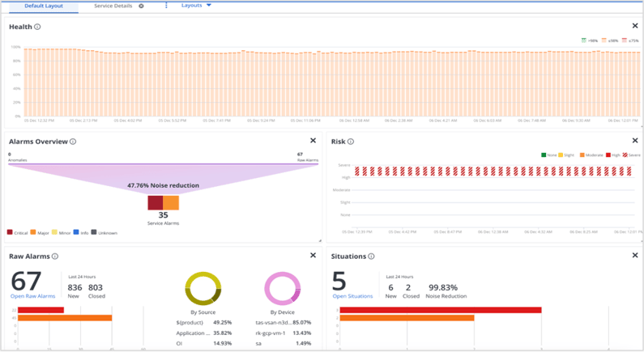Open the Alarms Overview info icon

tap(73, 142)
